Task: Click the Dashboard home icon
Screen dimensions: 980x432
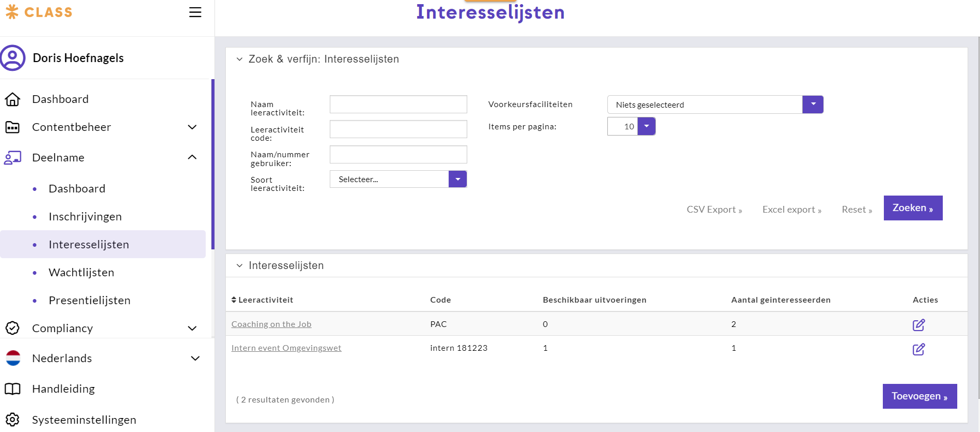Action: 12,99
